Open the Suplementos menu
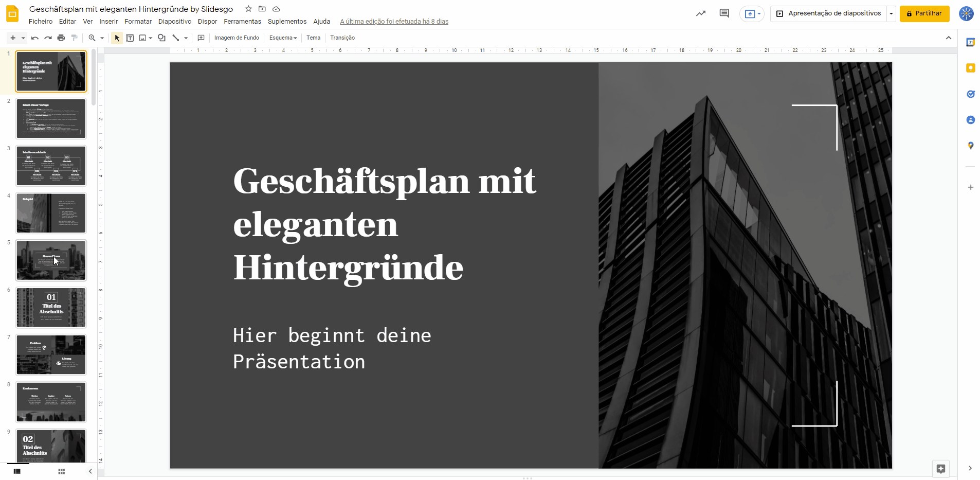Viewport: 980px width, 480px height. pyautogui.click(x=287, y=22)
